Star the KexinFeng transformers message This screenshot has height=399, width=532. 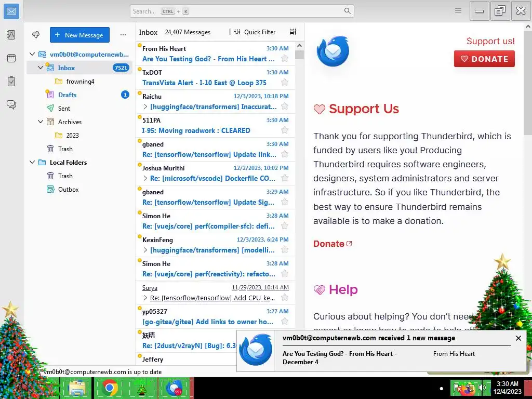(x=285, y=250)
